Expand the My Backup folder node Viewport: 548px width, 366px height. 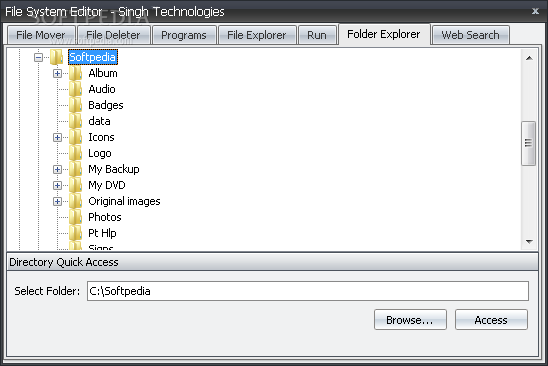tap(57, 170)
